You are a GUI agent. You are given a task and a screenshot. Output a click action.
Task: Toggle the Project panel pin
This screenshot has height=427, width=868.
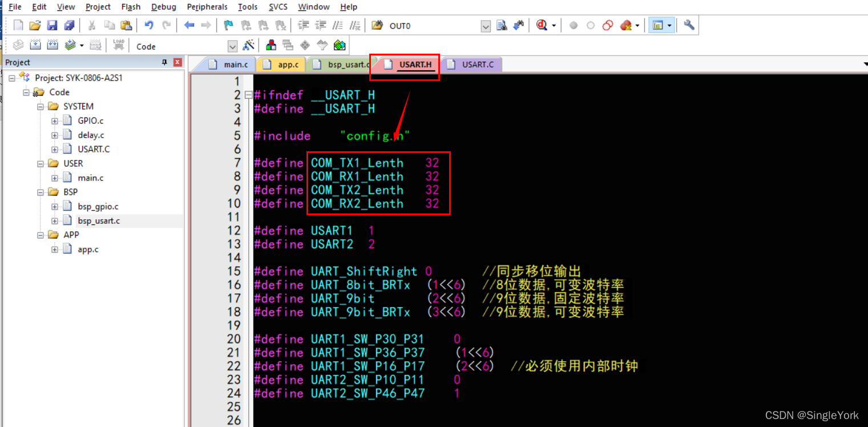[165, 62]
